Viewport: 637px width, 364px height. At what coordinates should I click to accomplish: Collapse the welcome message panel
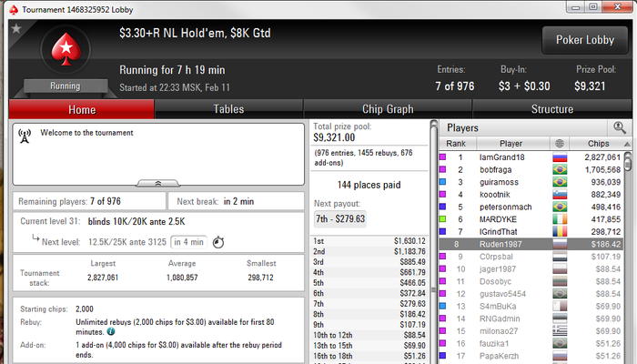coord(158,183)
